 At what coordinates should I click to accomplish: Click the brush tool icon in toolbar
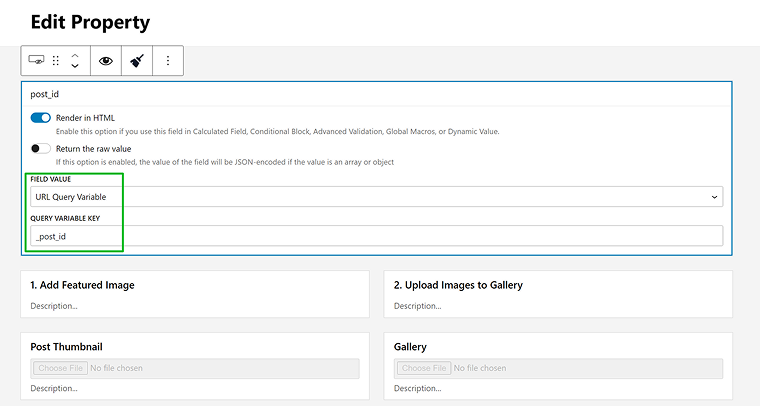137,61
